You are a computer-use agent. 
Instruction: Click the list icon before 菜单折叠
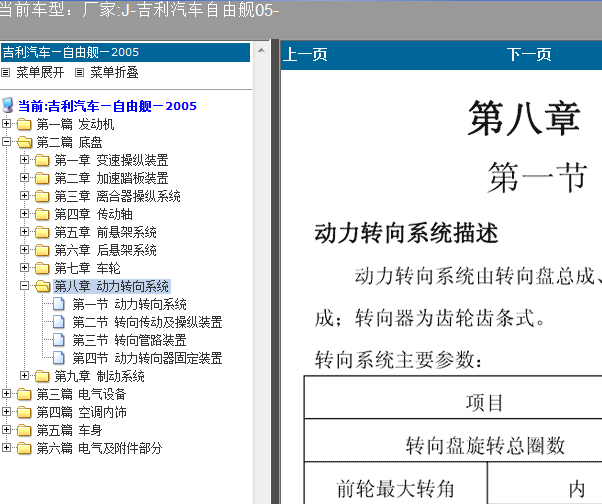pos(79,72)
